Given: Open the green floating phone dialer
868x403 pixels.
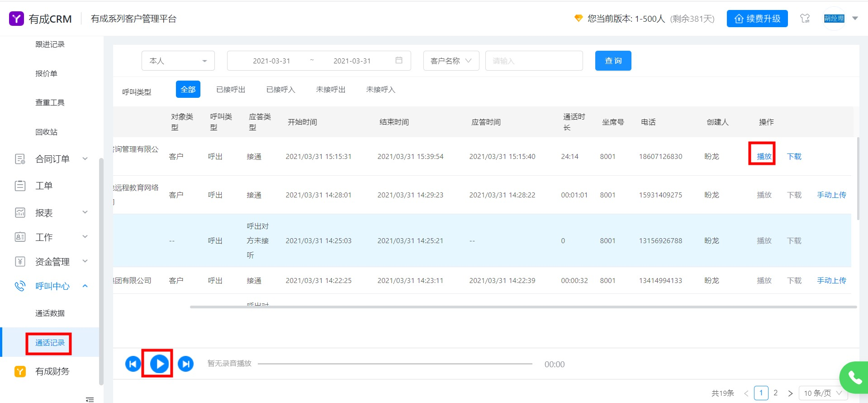Looking at the screenshot, I should 854,377.
